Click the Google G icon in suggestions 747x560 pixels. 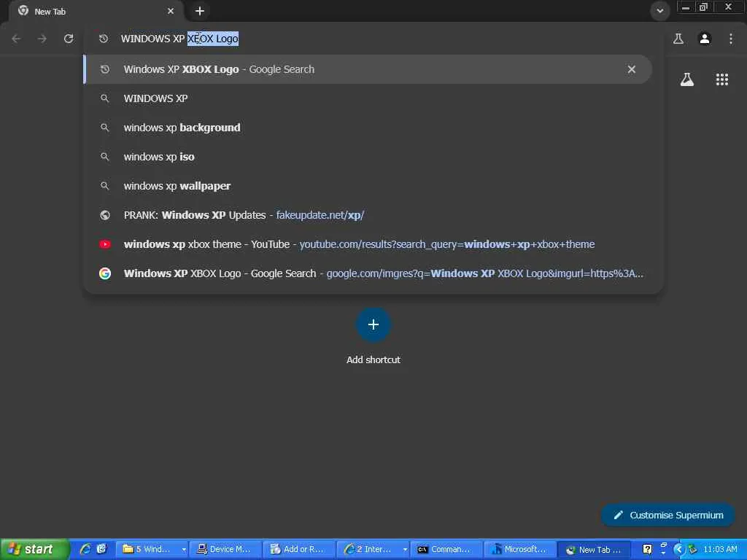pos(105,273)
